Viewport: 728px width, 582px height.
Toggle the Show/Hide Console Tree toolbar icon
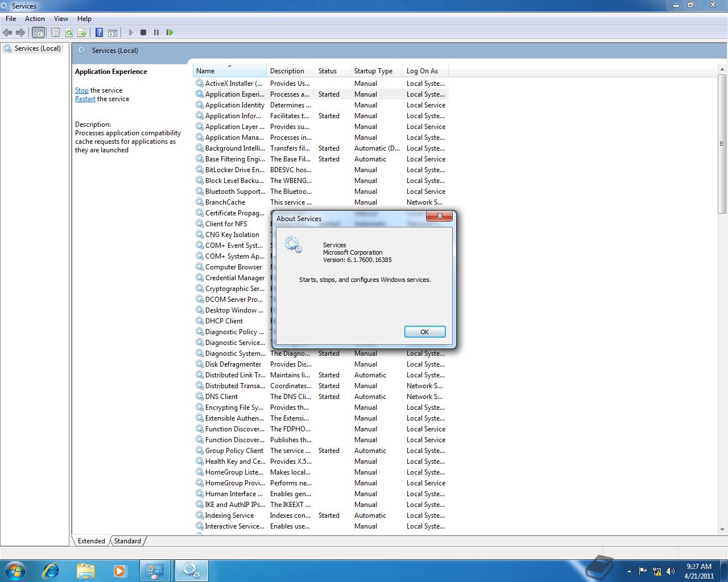tap(38, 32)
